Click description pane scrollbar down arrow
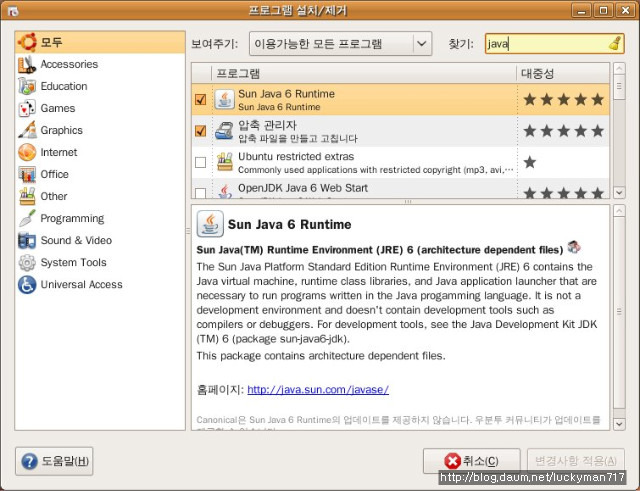The image size is (640, 491). [x=619, y=424]
